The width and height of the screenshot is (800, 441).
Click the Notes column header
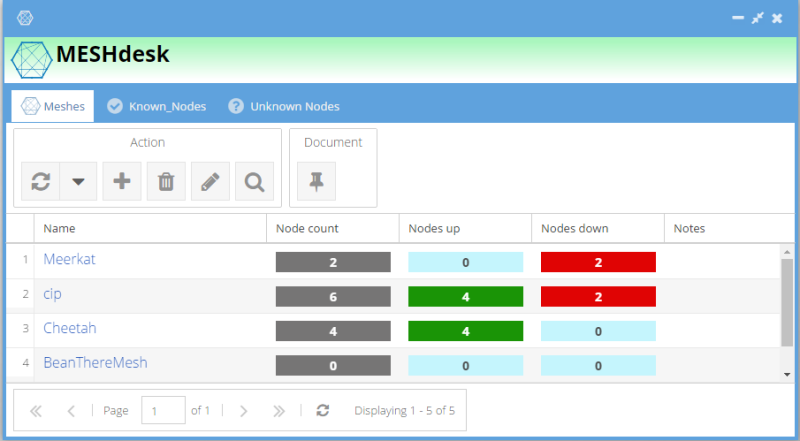tap(730, 228)
